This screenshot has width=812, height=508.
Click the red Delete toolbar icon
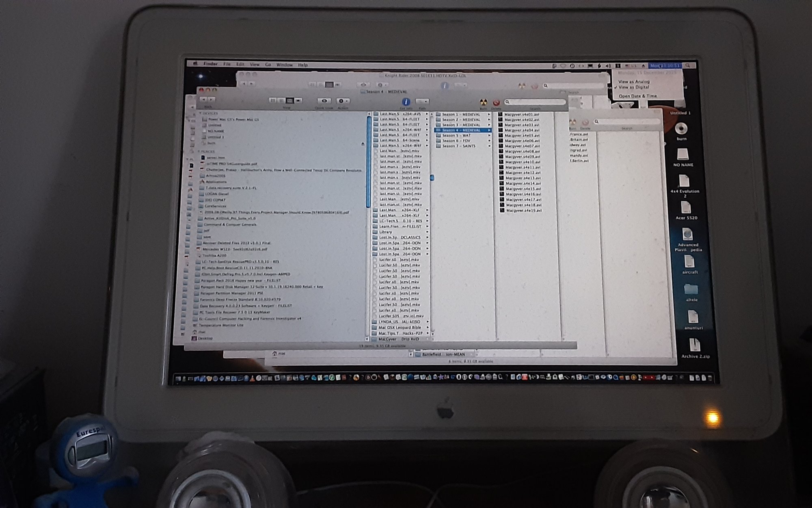496,102
